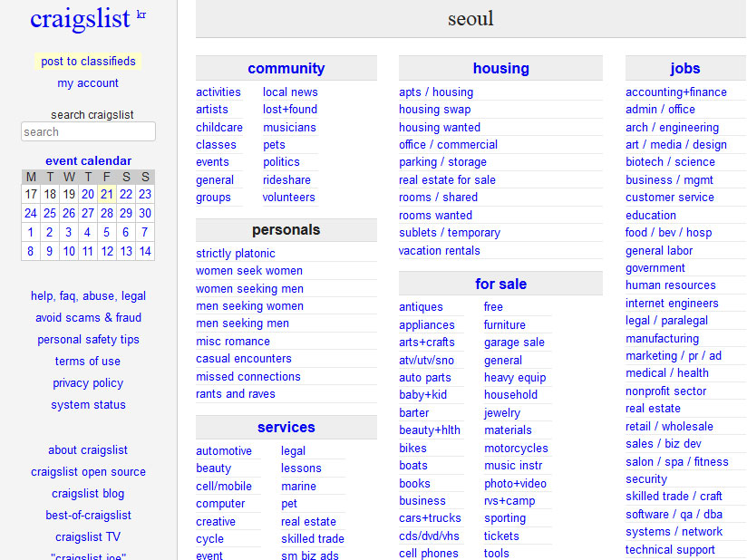Open strictly platonic personals
Screen dimensions: 747x560
pos(236,254)
